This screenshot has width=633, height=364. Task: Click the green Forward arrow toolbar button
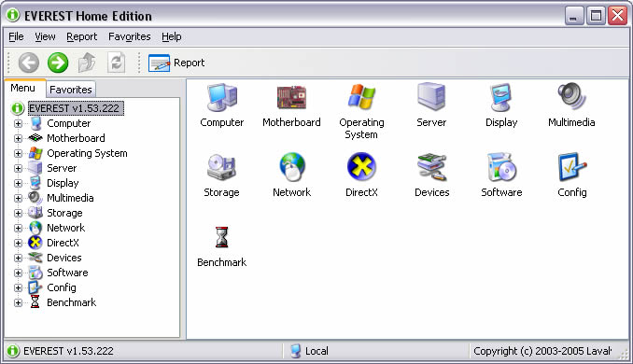(58, 63)
